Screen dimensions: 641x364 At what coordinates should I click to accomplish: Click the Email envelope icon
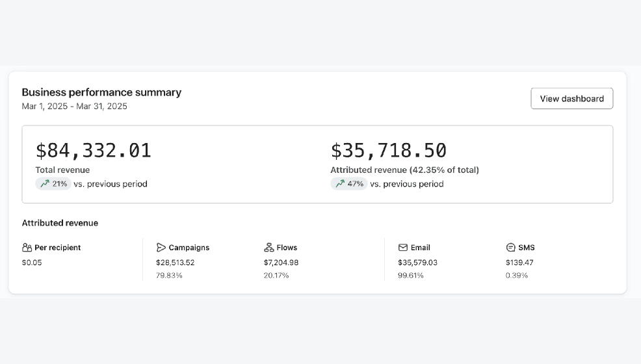(403, 248)
